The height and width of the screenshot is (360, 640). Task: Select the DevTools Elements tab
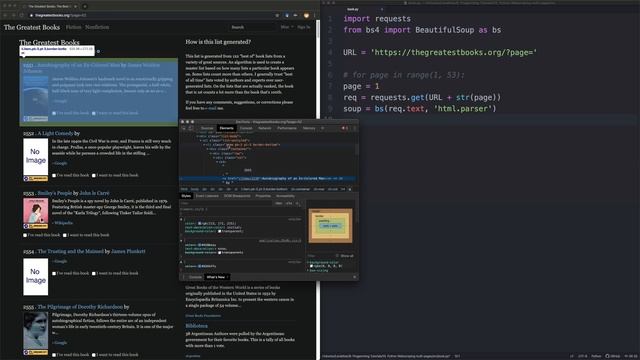pyautogui.click(x=227, y=128)
